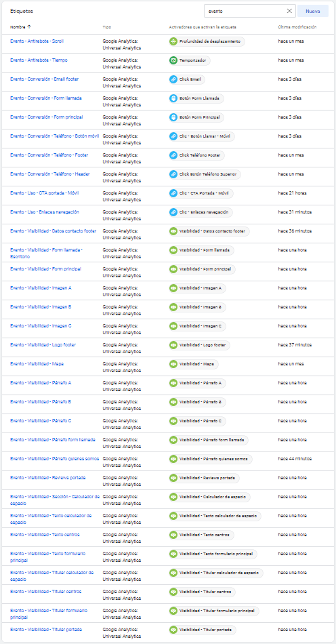The height and width of the screenshot is (644, 336).
Task: Click eye icon of Visibilidad - Mapa trigger
Action: 173,364
